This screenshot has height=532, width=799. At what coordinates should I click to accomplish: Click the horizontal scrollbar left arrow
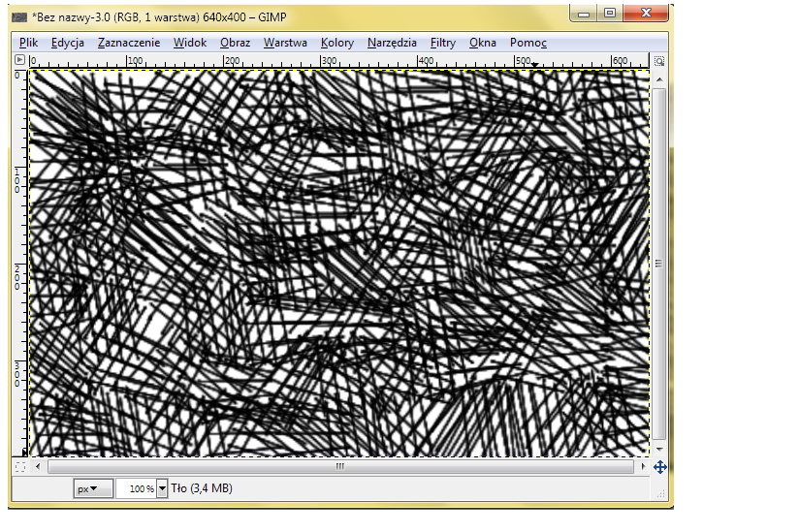coord(38,466)
